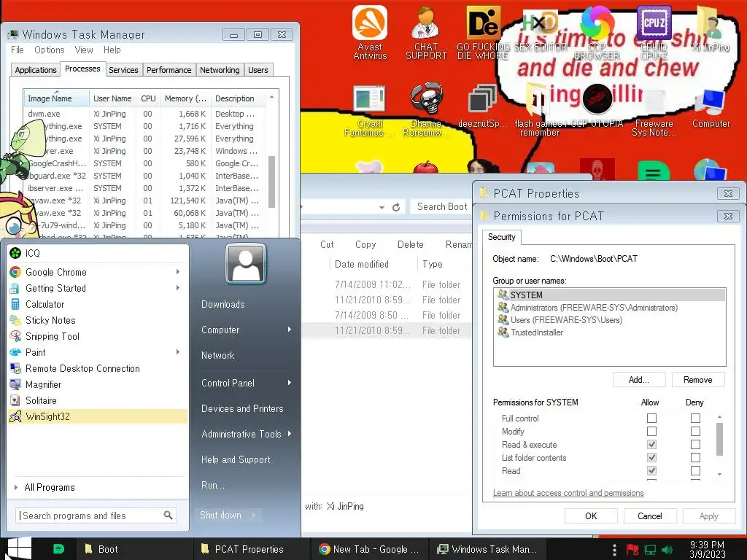Check Allow for Full control

(x=651, y=418)
